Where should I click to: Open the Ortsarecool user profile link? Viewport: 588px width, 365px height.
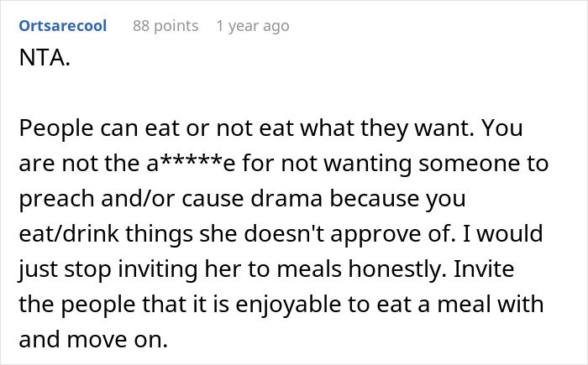pyautogui.click(x=62, y=26)
